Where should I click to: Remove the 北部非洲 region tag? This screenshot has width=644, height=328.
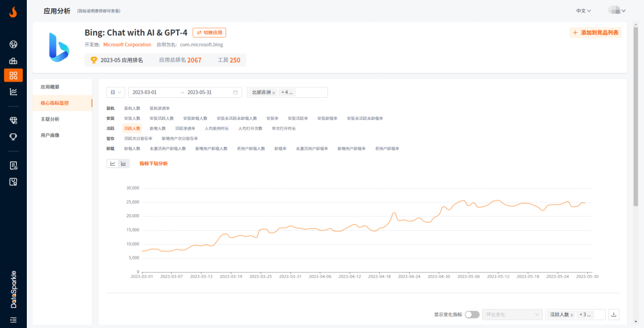(274, 93)
